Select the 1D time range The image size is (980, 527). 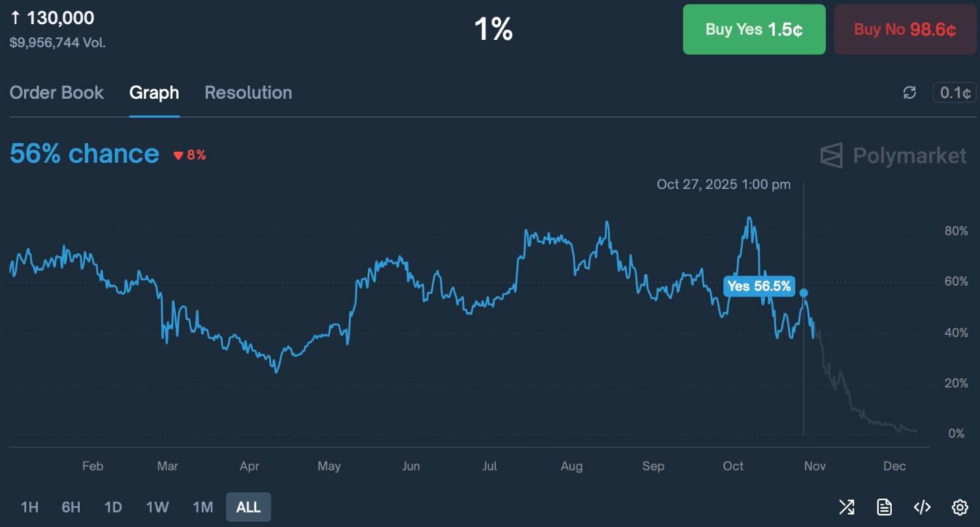tap(114, 507)
